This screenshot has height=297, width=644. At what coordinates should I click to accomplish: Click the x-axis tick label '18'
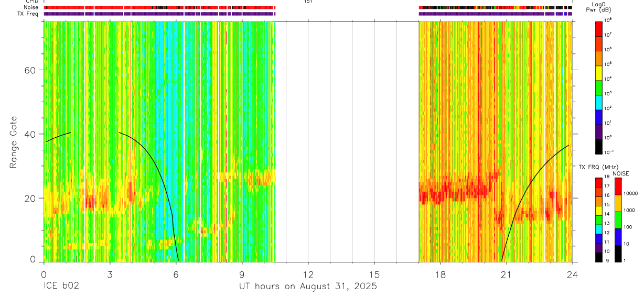tap(440, 274)
